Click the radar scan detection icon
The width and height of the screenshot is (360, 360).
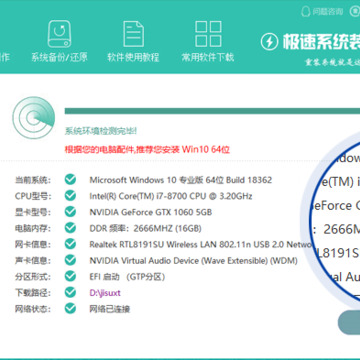pos(34,118)
